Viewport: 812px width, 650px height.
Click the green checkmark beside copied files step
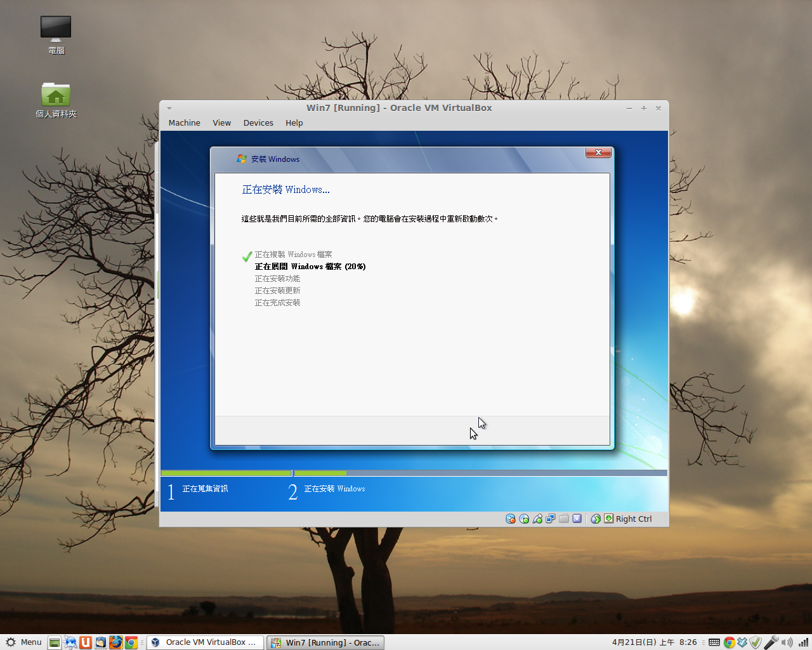point(247,256)
